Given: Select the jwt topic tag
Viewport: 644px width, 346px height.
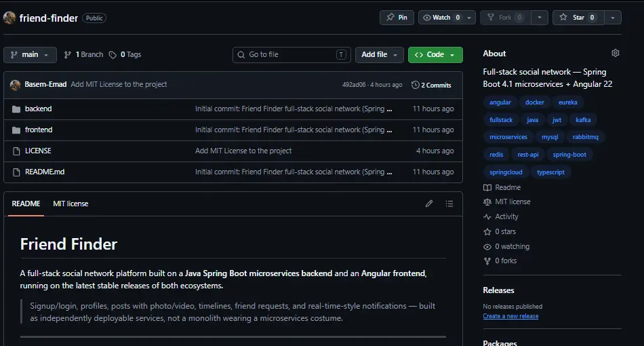Looking at the screenshot, I should [x=557, y=120].
